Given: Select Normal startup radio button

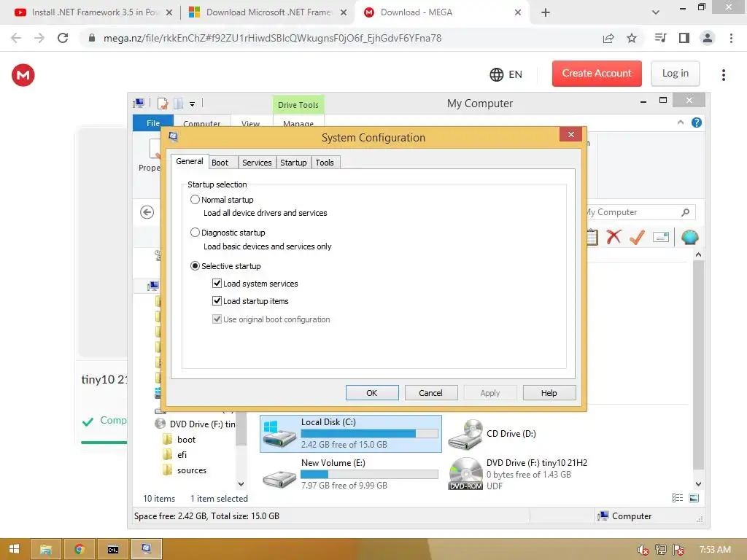Looking at the screenshot, I should click(x=195, y=200).
